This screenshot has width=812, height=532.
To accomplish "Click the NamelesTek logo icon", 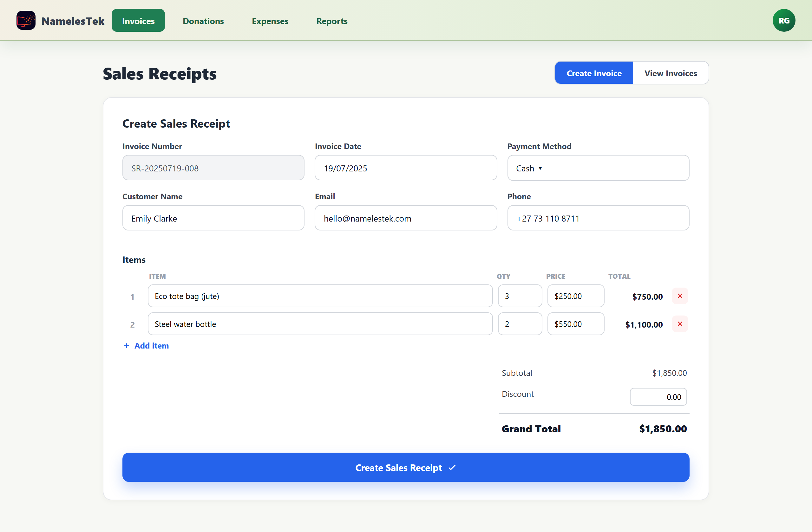I will tap(26, 21).
